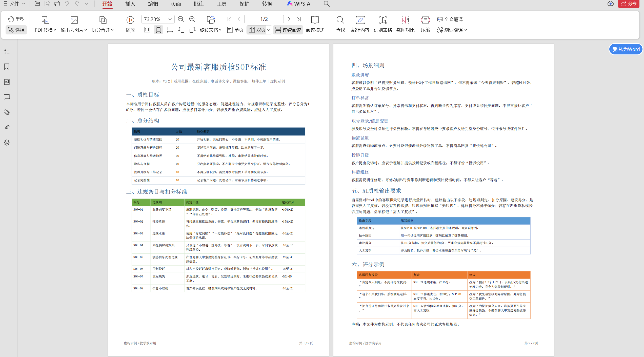Switch to the 插入 tab
Viewport: 644px width, 357px height.
click(130, 4)
